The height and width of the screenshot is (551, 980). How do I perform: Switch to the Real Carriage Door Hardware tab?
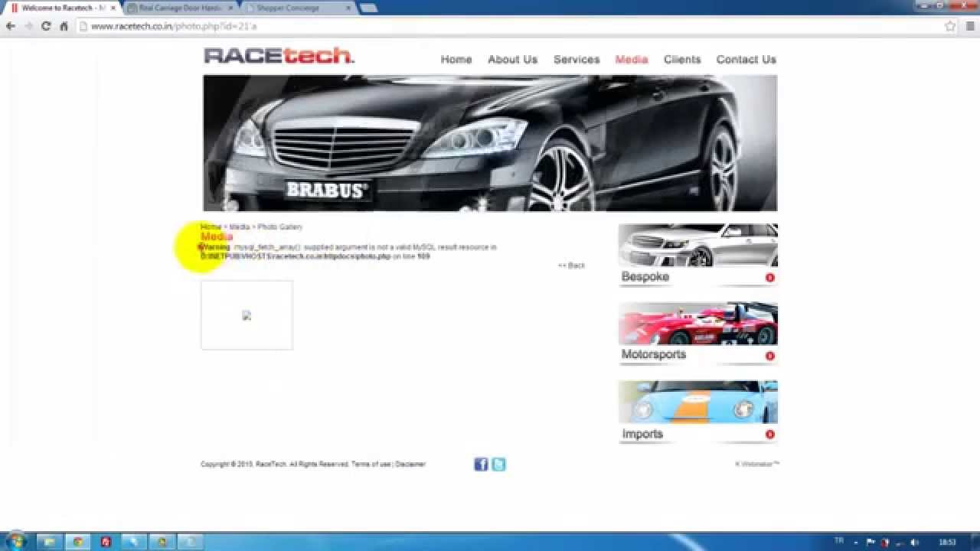(181, 8)
